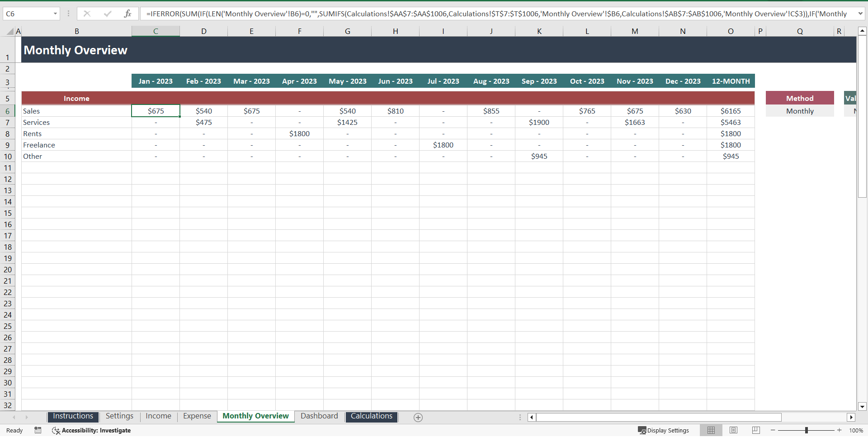868x437 pixels.
Task: Click the Cancel X icon in formula bar
Action: [x=87, y=14]
